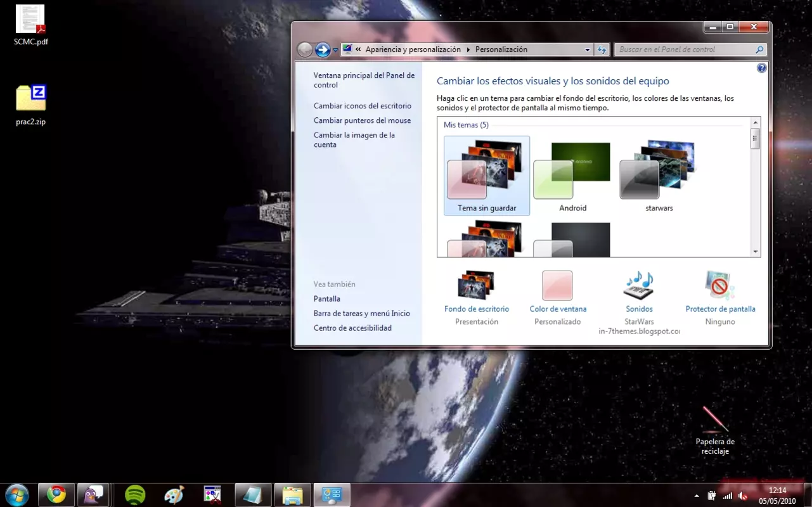Image resolution: width=812 pixels, height=507 pixels.
Task: Open Centro de accesibilidad
Action: tap(352, 328)
